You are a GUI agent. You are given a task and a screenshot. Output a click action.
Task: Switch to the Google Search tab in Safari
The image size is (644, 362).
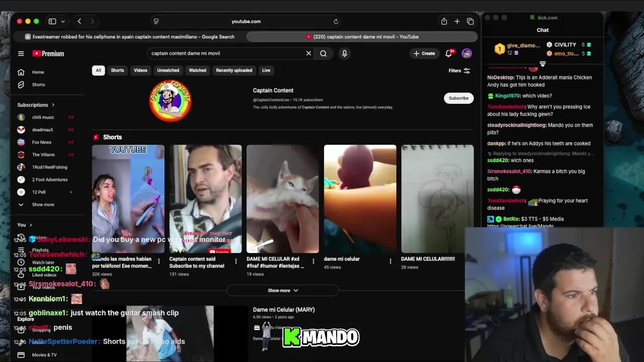pyautogui.click(x=130, y=37)
